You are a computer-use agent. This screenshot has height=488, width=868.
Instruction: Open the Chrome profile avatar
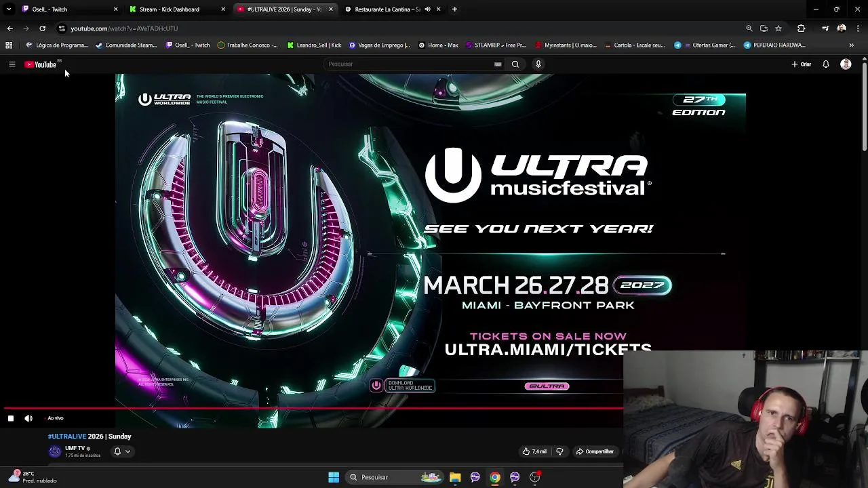[842, 28]
